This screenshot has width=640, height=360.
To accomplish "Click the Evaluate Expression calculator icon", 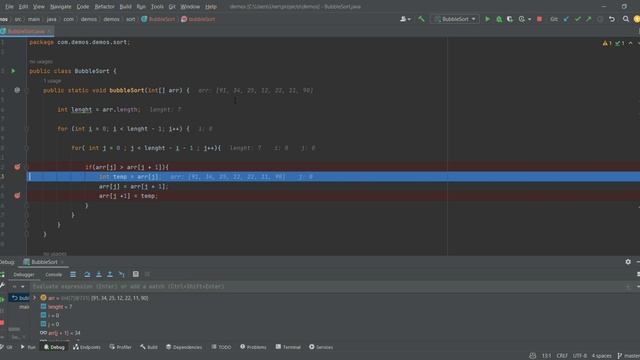I will click(x=136, y=274).
